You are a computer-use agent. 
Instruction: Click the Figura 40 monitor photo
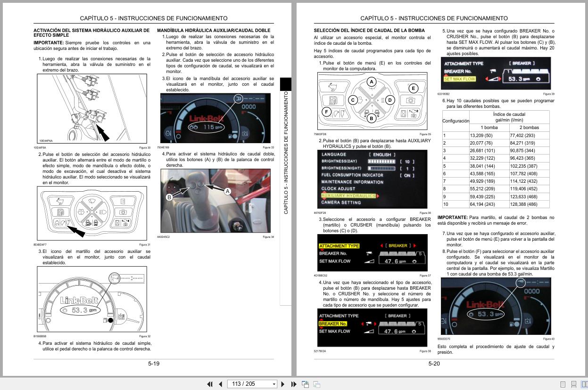coord(496,306)
